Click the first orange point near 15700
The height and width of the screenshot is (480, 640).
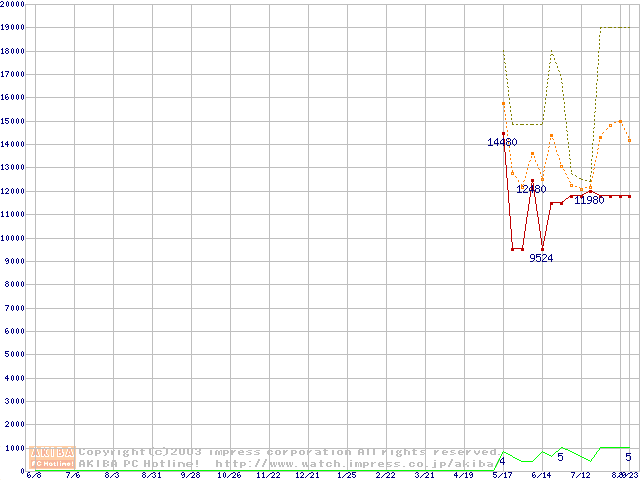coord(503,103)
